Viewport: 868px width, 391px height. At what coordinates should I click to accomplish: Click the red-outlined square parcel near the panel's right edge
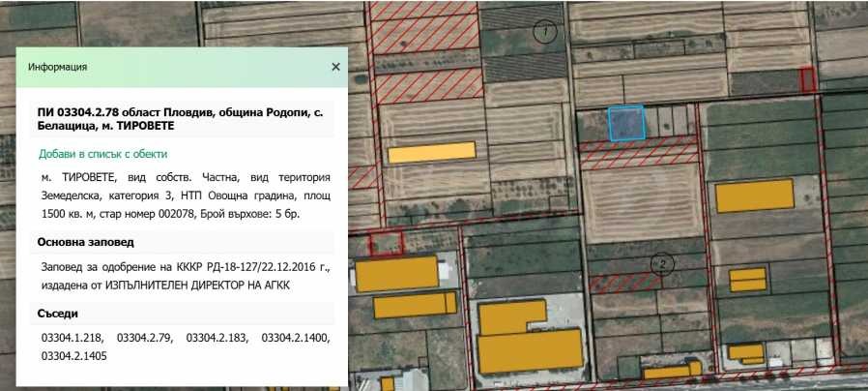[x=386, y=244]
